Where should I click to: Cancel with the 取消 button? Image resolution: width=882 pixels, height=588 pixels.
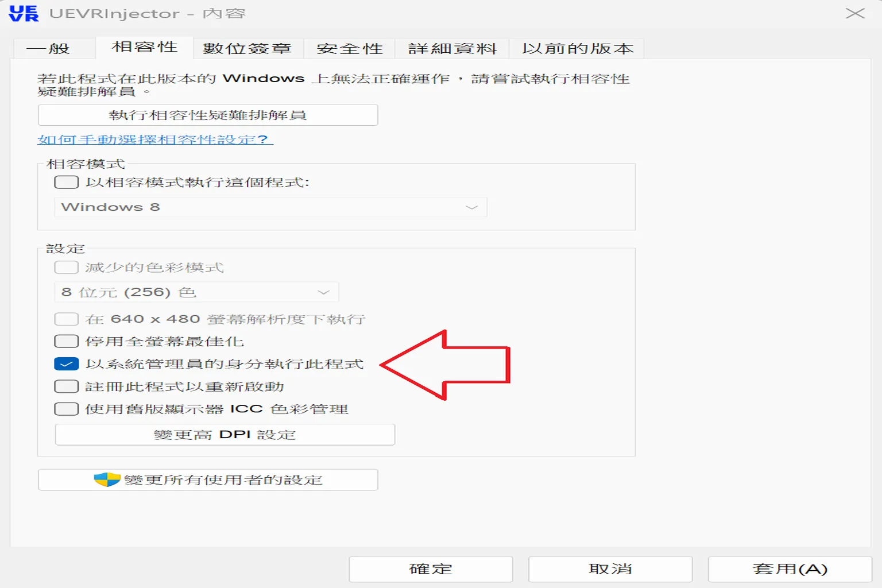610,569
